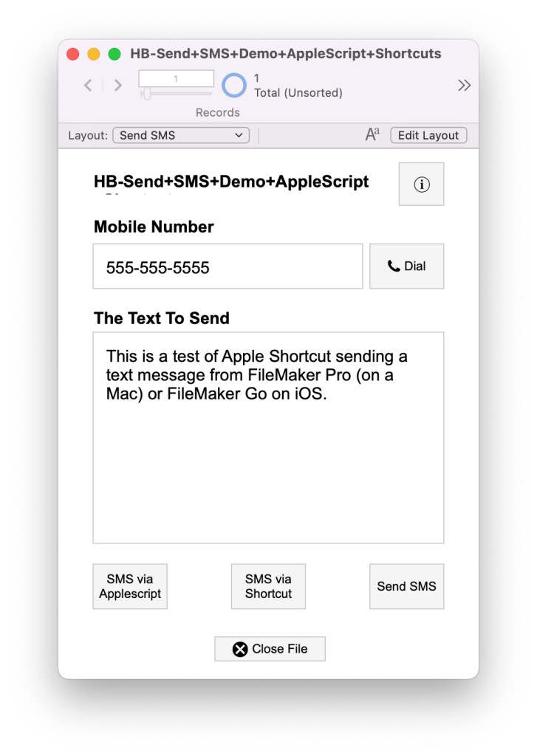Screen dimensions: 537x756
Task: Click Edit Layout button
Action: click(x=428, y=136)
